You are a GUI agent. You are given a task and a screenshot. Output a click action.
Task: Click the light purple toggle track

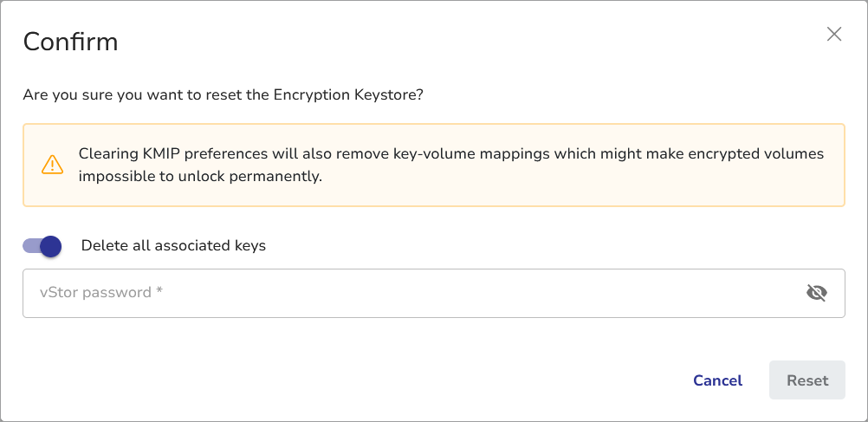pyautogui.click(x=30, y=246)
